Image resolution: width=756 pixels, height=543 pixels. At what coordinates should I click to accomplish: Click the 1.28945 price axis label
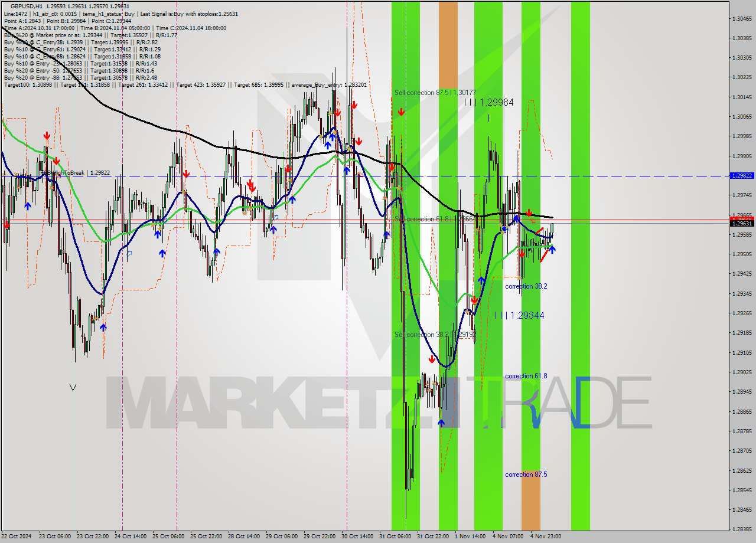[x=742, y=391]
